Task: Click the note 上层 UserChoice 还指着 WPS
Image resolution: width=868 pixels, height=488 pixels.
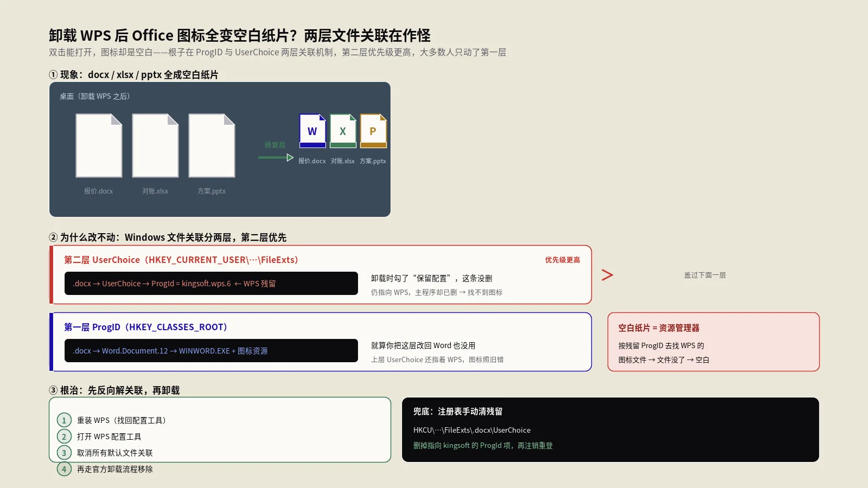Action: tap(437, 359)
